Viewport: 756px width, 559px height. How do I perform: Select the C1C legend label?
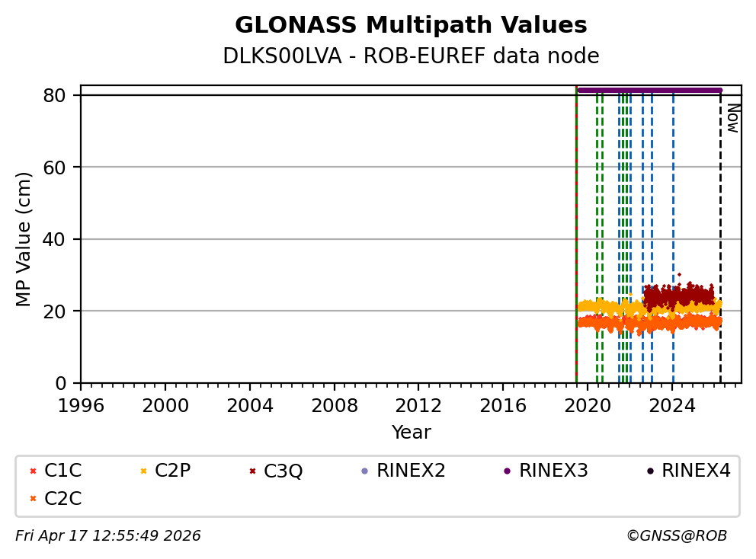(x=62, y=471)
